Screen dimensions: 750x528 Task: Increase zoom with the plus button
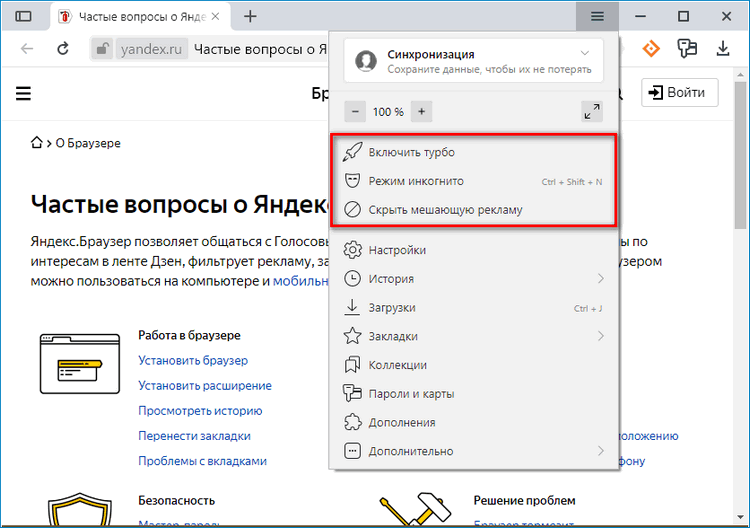[x=421, y=111]
